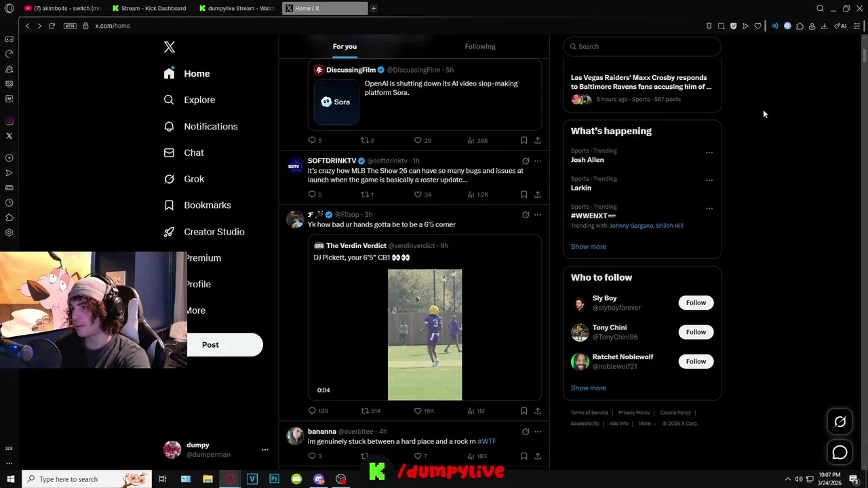Like the SOFTDRINKTV post
This screenshot has height=488, width=868.
tap(423, 195)
